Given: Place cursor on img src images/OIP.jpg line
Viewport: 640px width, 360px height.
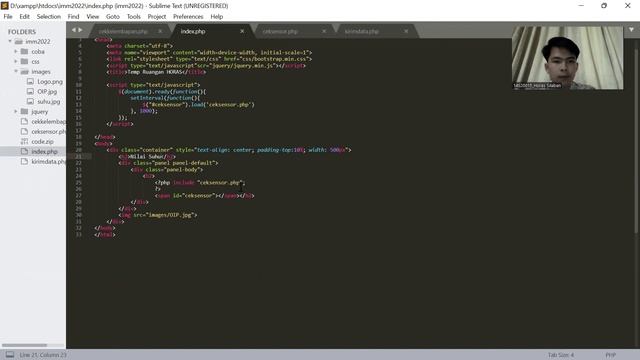Looking at the screenshot, I should pyautogui.click(x=158, y=215).
